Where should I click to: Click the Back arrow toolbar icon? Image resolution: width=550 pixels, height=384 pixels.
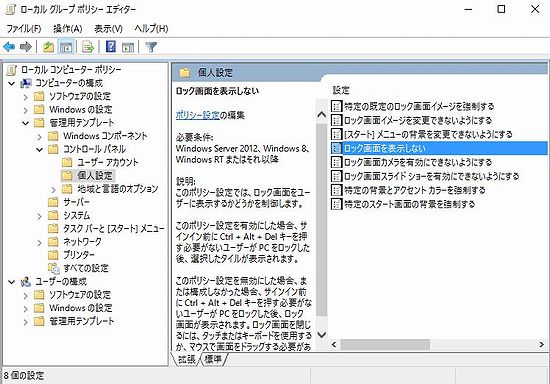click(9, 47)
